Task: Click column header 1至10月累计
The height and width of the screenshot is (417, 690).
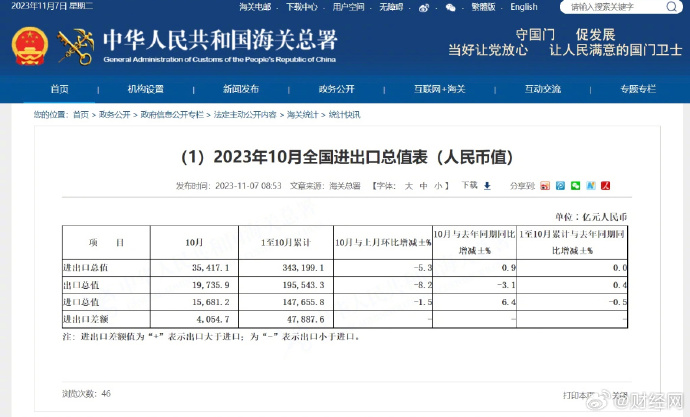Action: click(286, 242)
